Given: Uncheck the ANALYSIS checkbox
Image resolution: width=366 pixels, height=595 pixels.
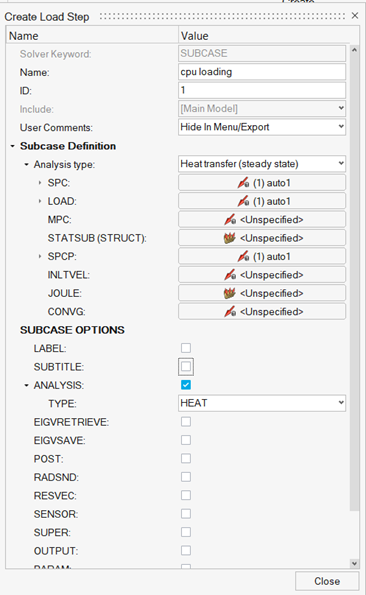Looking at the screenshot, I should pyautogui.click(x=186, y=385).
